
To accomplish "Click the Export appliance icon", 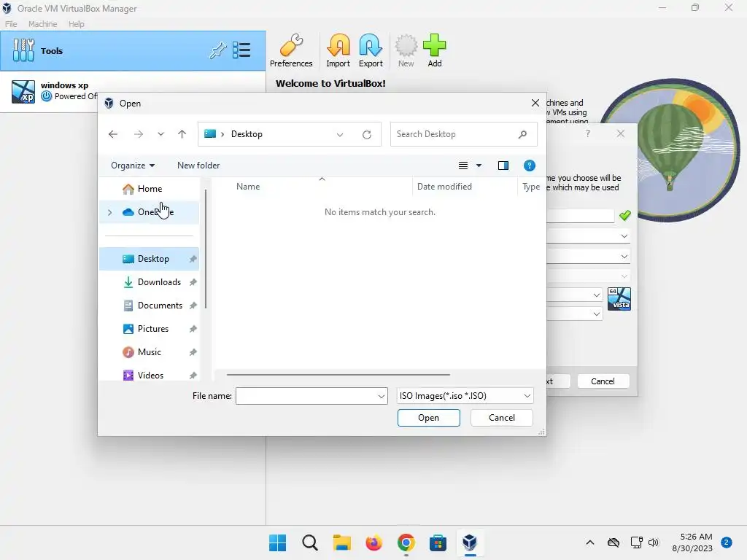I will tap(371, 50).
